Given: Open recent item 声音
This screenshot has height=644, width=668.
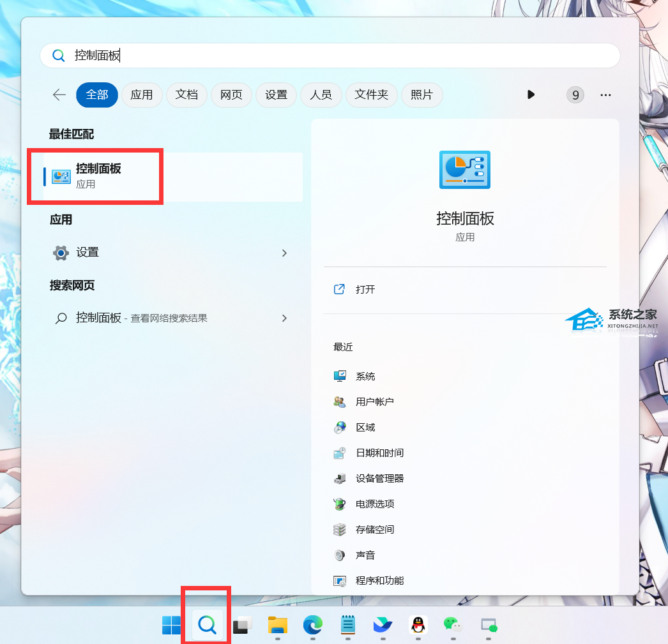Looking at the screenshot, I should [365, 555].
